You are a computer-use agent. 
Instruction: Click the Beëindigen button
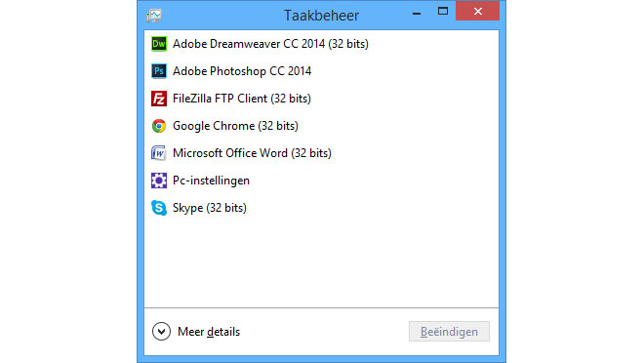[449, 332]
